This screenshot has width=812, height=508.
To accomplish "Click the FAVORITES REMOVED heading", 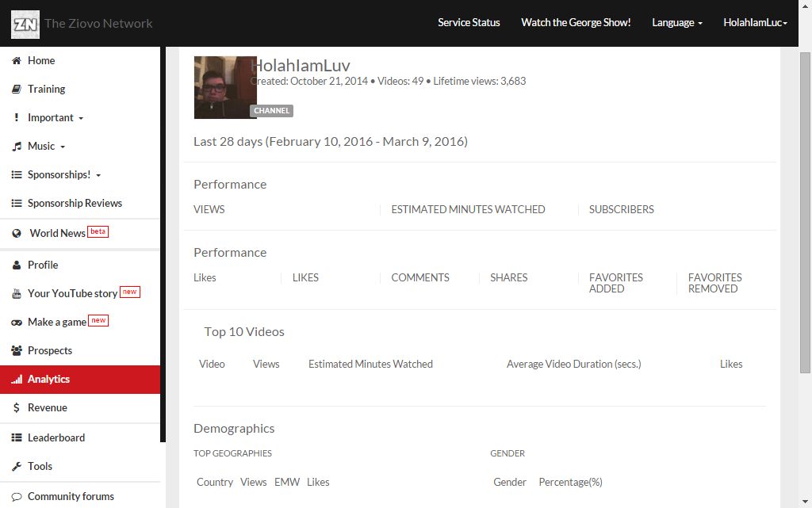I will point(714,283).
